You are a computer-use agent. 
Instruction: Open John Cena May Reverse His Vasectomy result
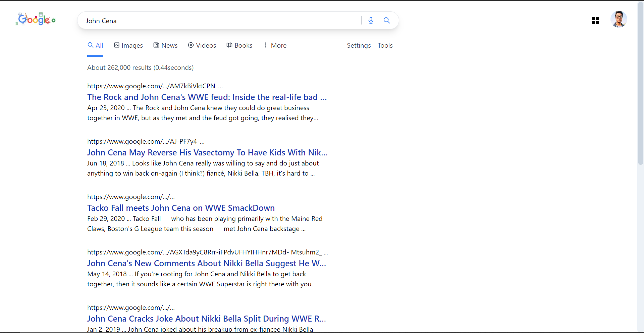(x=207, y=152)
